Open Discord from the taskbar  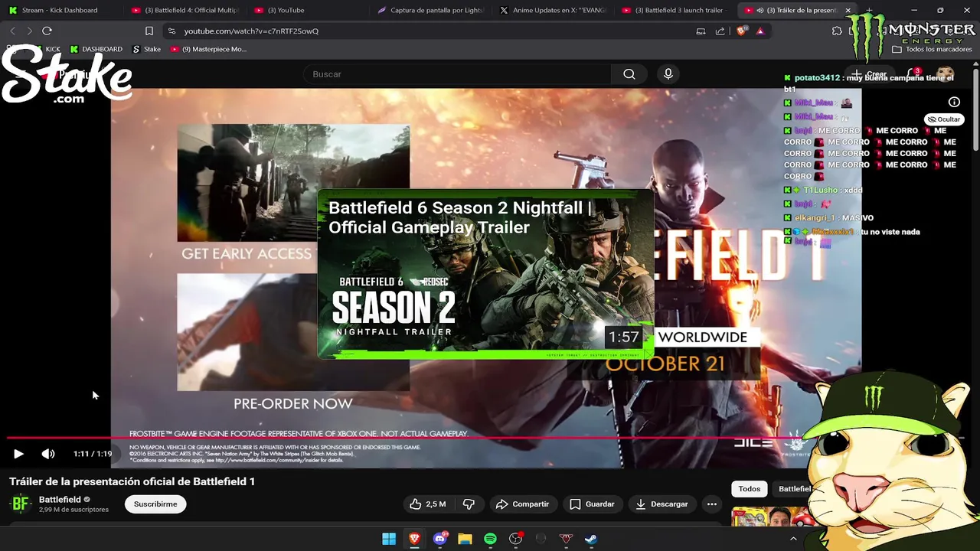click(x=439, y=539)
